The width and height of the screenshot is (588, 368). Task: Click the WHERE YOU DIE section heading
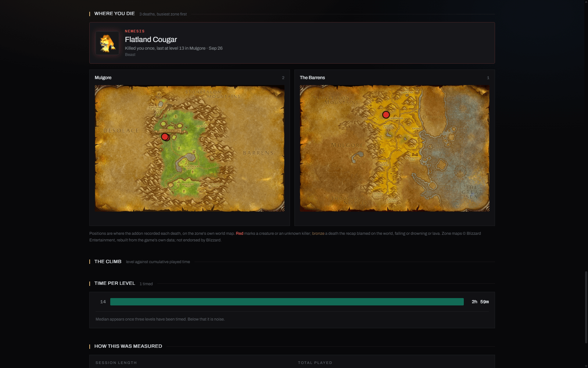pyautogui.click(x=114, y=14)
